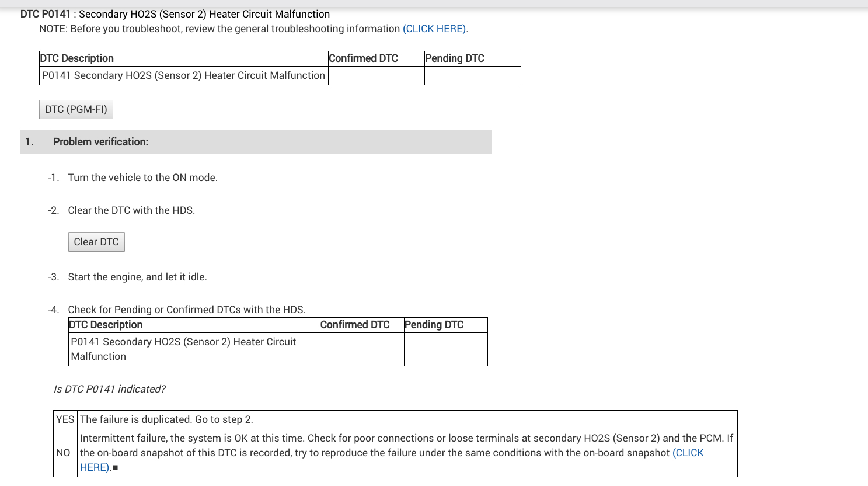Click 'Pending DTC' header in top table
868x486 pixels.
(x=472, y=58)
